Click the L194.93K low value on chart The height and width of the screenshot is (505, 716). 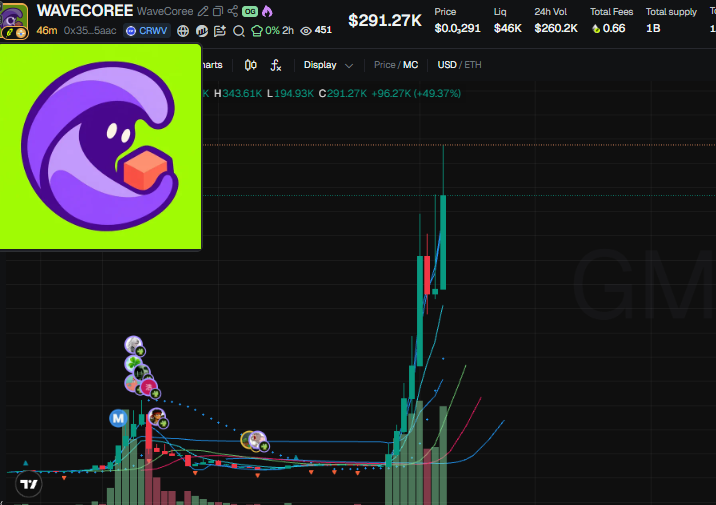(290, 94)
